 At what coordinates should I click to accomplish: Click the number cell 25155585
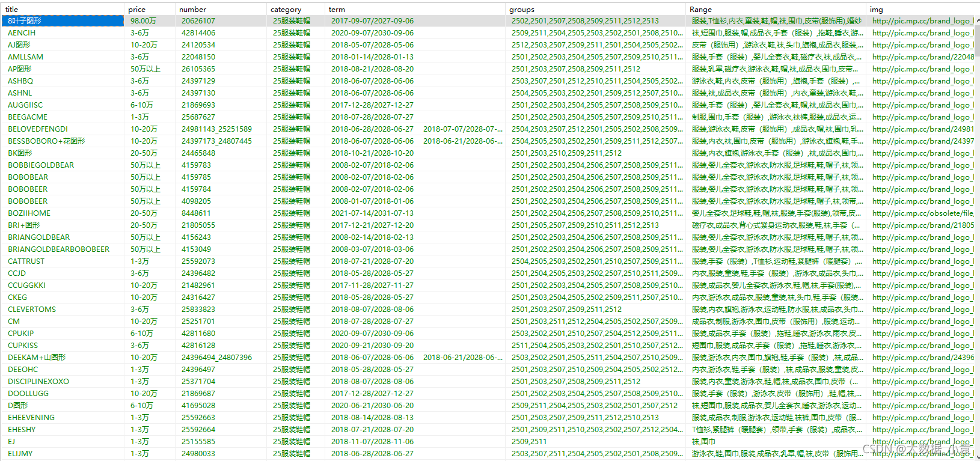click(221, 442)
